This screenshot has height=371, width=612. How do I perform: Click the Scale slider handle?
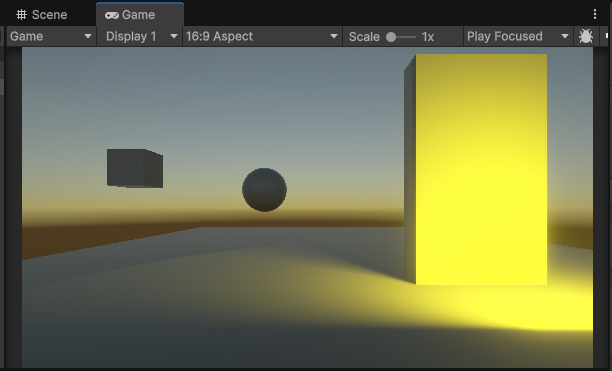[391, 37]
